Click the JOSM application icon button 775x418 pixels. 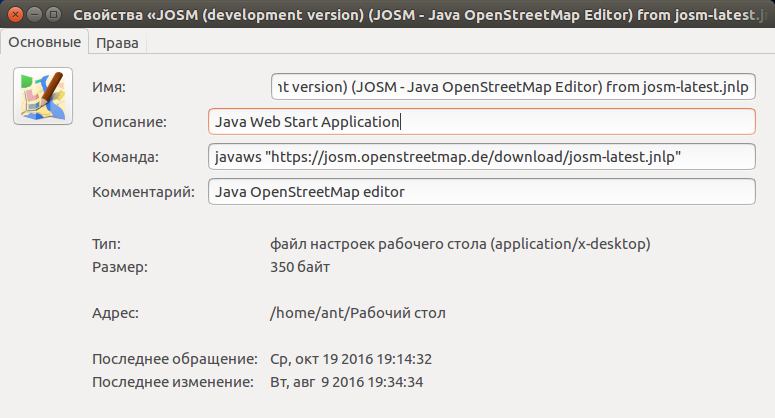tap(43, 96)
